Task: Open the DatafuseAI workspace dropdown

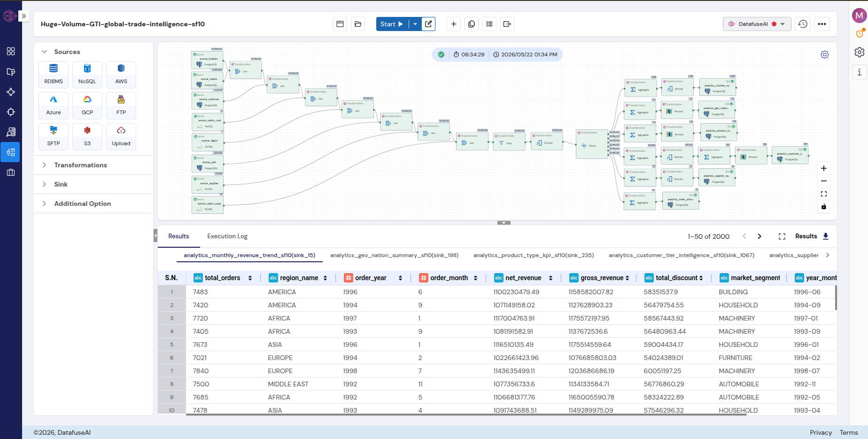Action: (x=757, y=24)
